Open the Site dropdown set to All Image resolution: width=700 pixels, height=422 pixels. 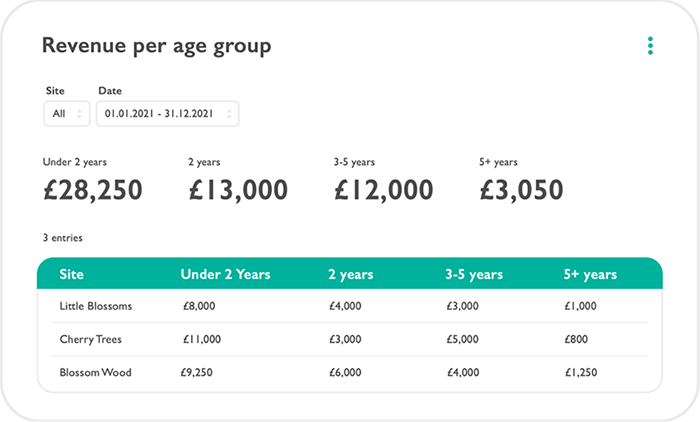point(67,113)
